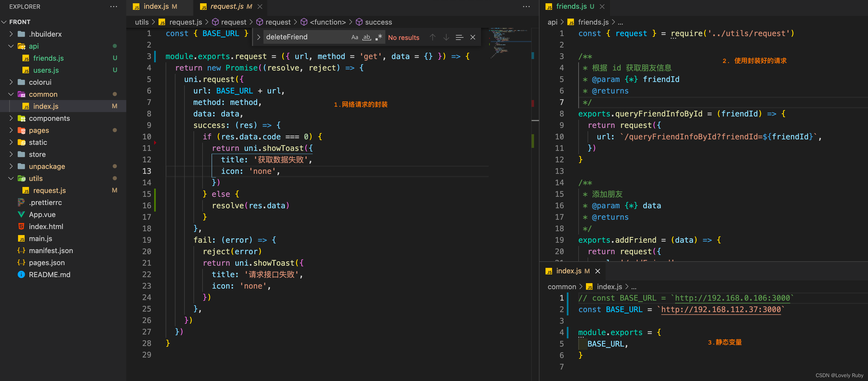
Task: Focus the deleteFriend search input
Action: tap(307, 37)
